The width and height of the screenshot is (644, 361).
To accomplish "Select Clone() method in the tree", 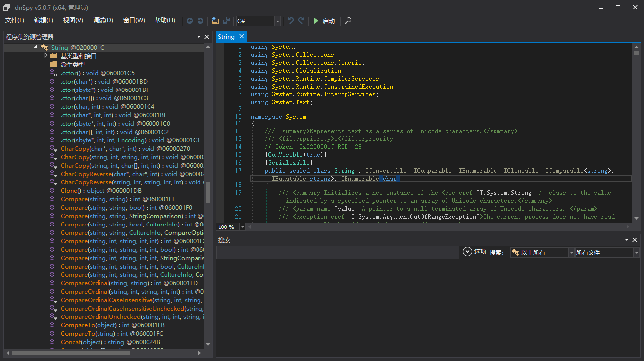I will [x=69, y=191].
